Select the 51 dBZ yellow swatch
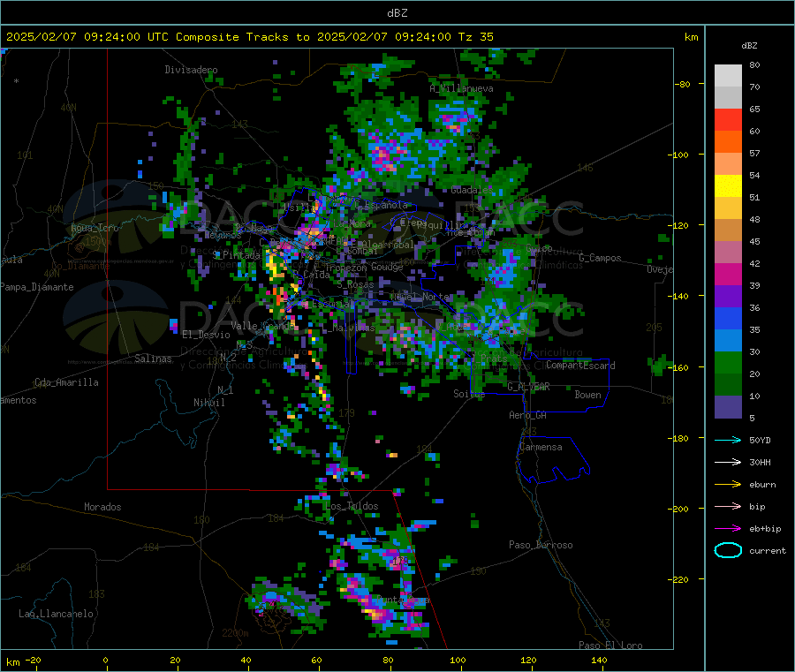795x672 pixels. (x=728, y=186)
